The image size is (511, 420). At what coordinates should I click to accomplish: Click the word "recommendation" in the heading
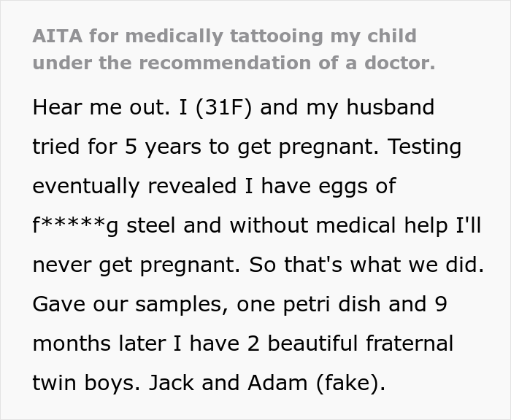[225, 63]
